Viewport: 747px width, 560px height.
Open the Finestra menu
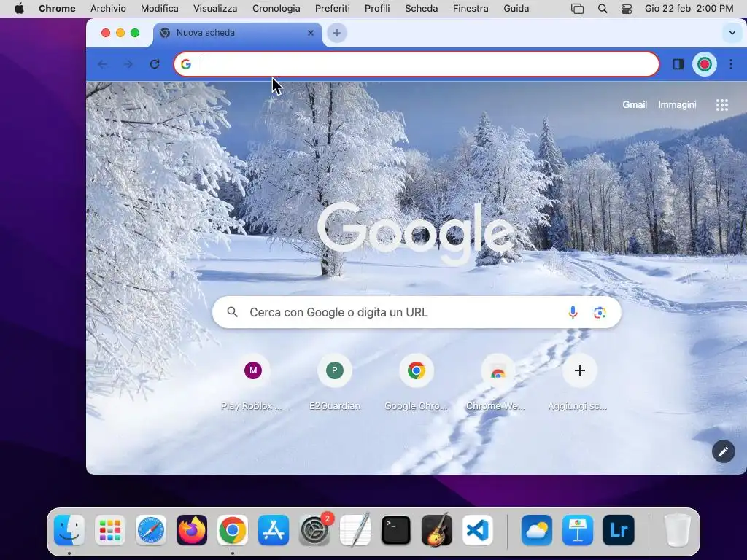coord(471,9)
